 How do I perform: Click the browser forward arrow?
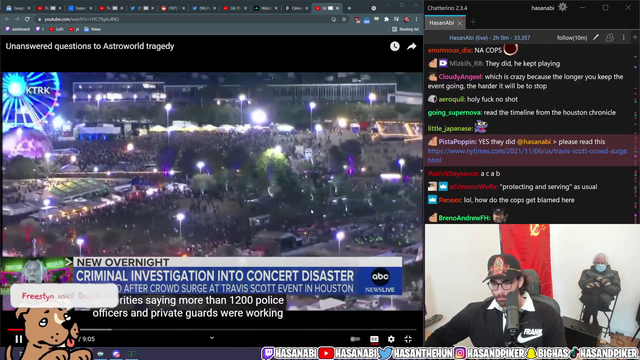pyautogui.click(x=17, y=19)
